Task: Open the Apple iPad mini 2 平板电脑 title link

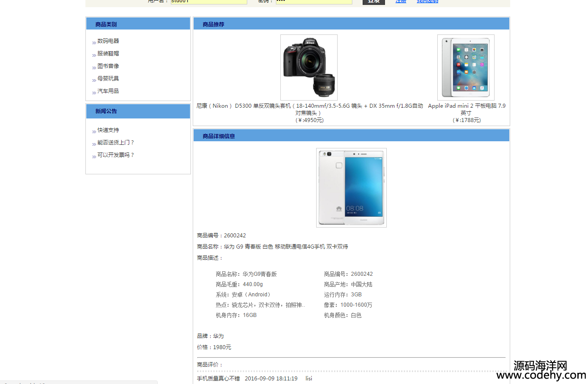Action: tap(466, 110)
